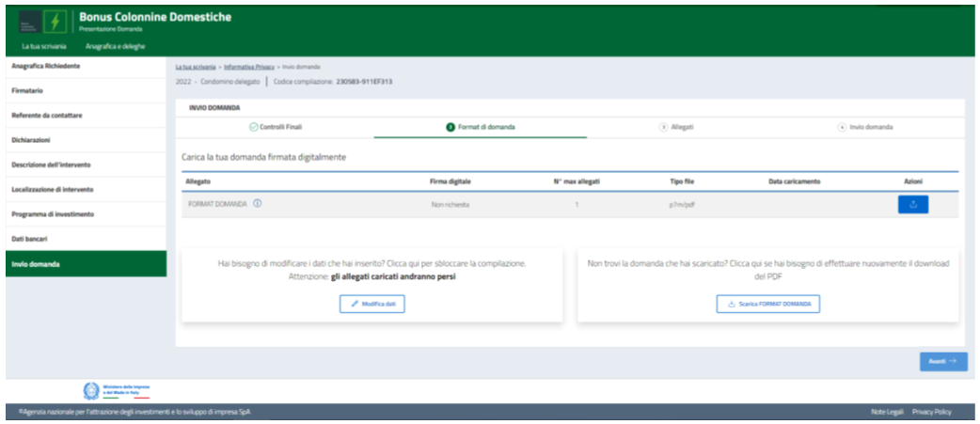Click the Ministero delle Imprese emblem logo
Screen dimensions: 980x424
click(91, 390)
